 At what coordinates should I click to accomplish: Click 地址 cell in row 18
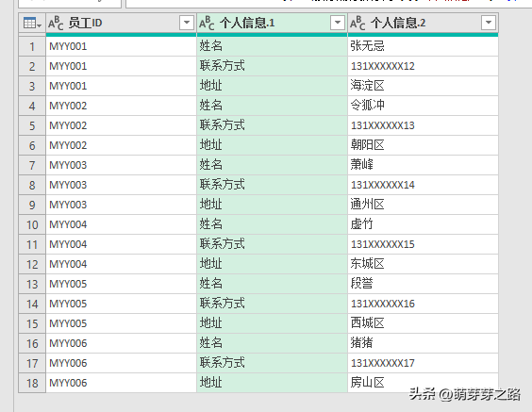click(x=272, y=383)
